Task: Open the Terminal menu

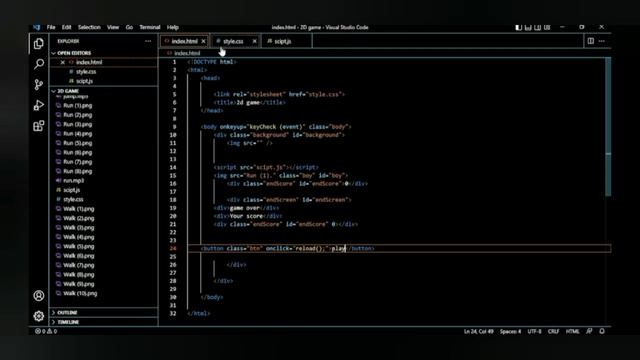Action: pyautogui.click(x=150, y=27)
